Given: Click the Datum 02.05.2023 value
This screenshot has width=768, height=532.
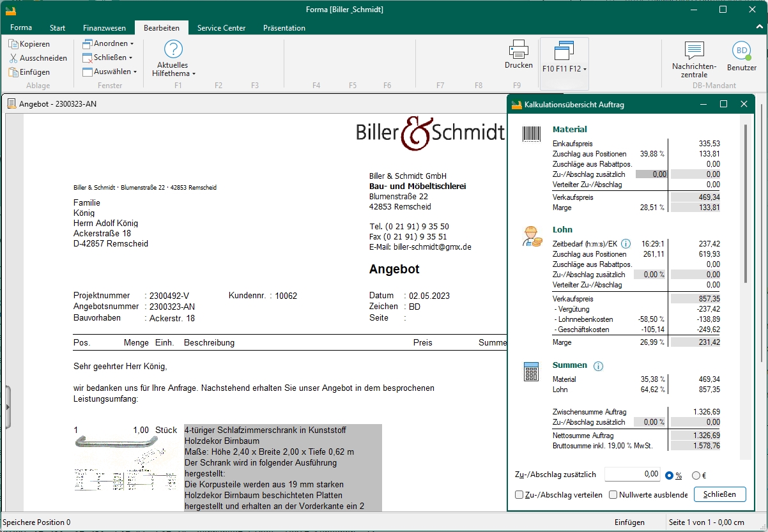Looking at the screenshot, I should 430,296.
